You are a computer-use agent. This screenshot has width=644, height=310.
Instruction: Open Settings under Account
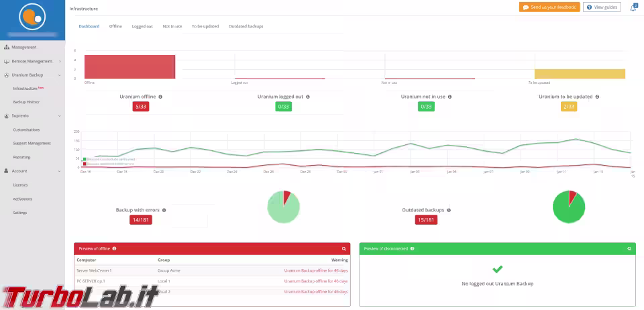click(x=20, y=213)
